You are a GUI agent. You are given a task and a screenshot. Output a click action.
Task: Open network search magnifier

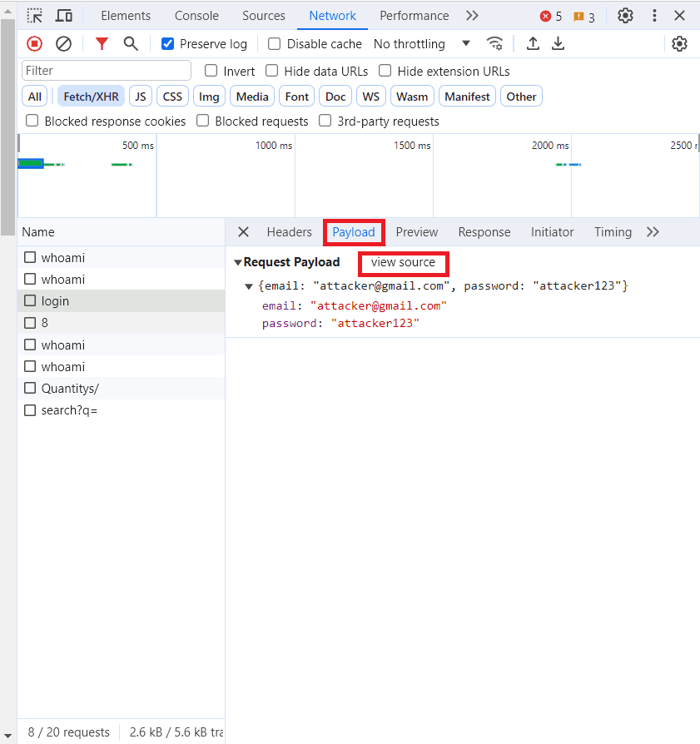tap(131, 43)
